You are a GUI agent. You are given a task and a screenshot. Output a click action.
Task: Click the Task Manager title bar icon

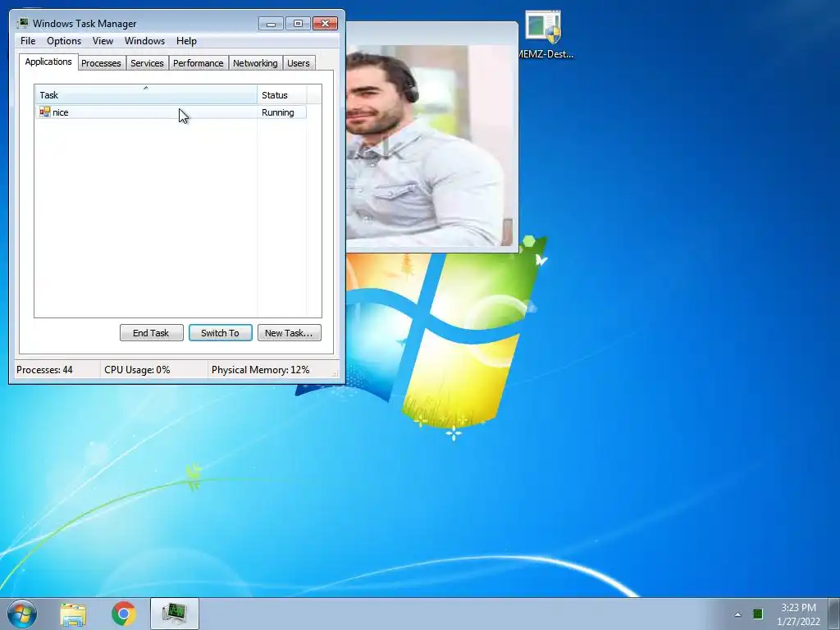pos(22,23)
